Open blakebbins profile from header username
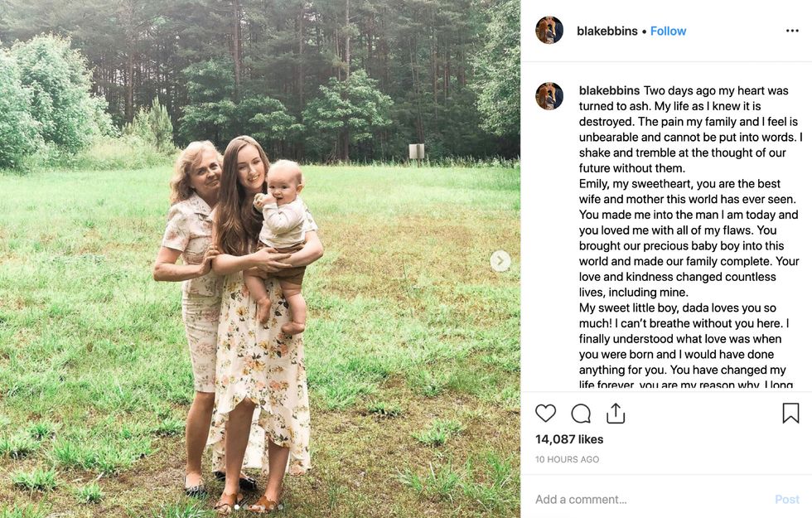The width and height of the screenshot is (812, 518). click(x=607, y=31)
